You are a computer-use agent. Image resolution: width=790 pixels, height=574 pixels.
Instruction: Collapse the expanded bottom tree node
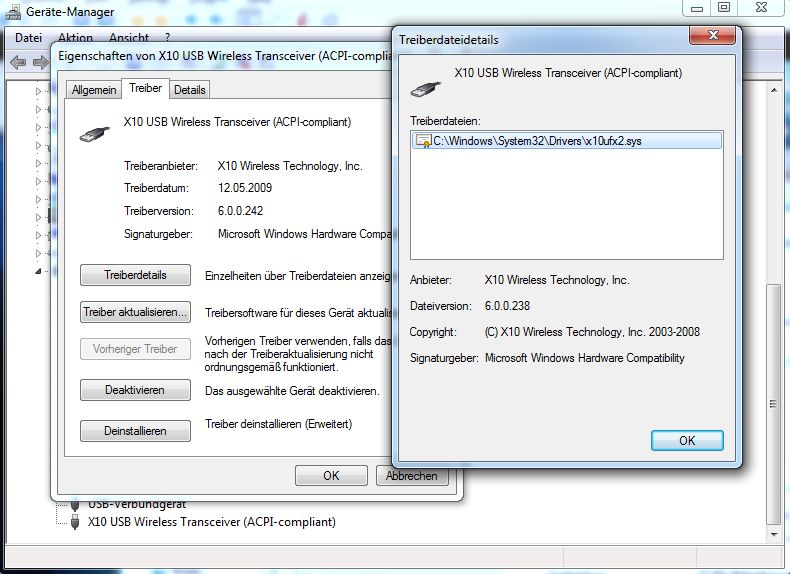[38, 271]
